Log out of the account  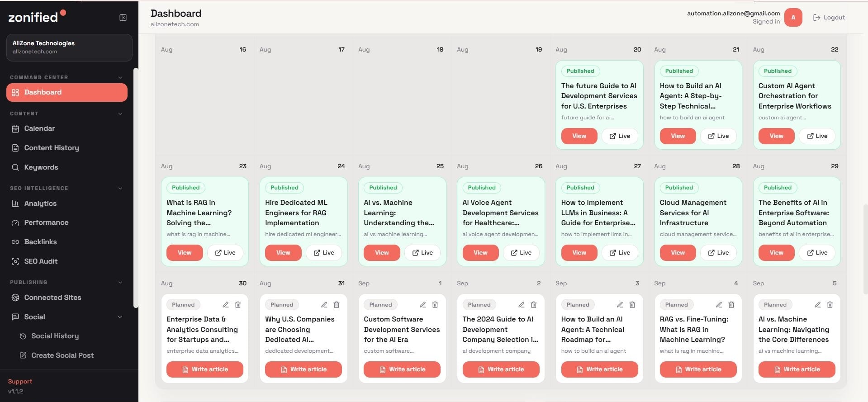[x=829, y=18]
